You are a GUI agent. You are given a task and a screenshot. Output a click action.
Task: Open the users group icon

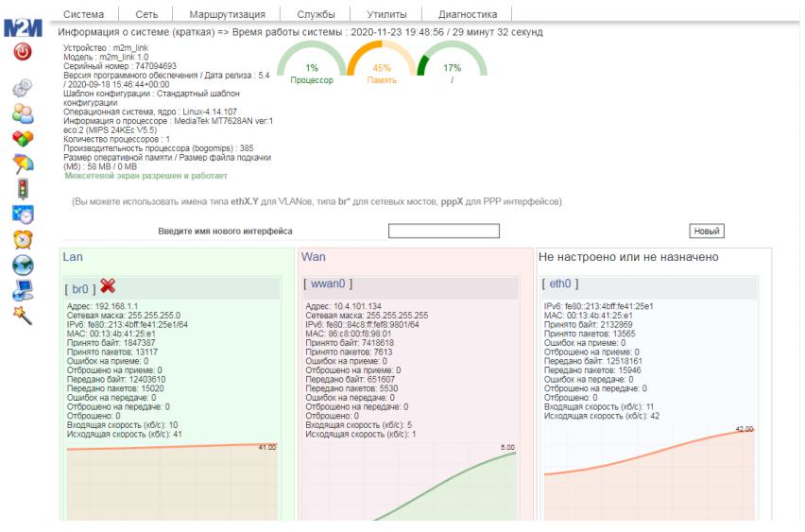pos(23,113)
